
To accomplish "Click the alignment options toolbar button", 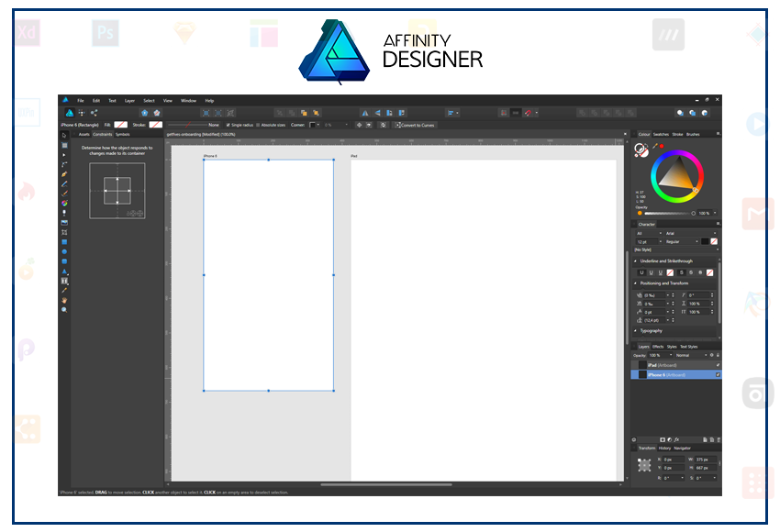I will [452, 113].
